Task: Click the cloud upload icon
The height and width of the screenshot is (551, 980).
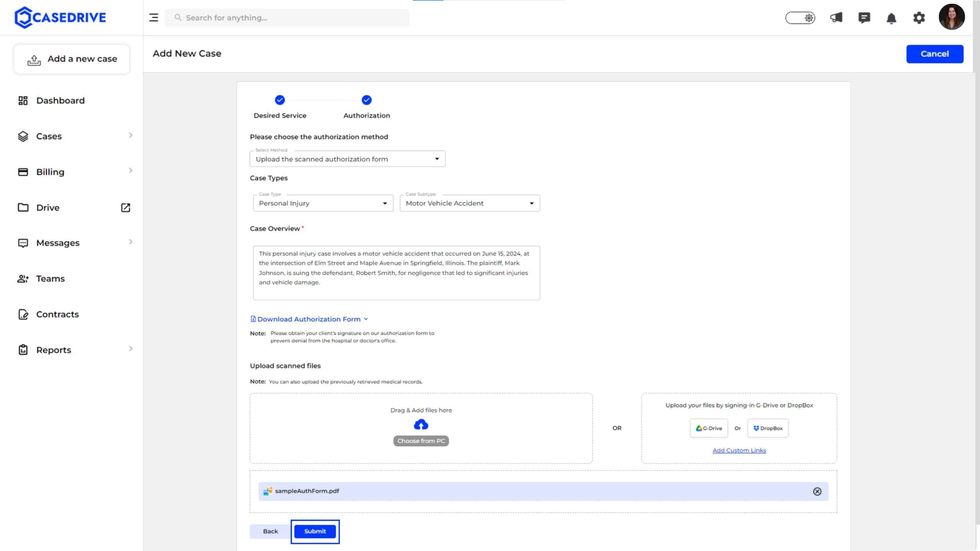Action: [421, 425]
